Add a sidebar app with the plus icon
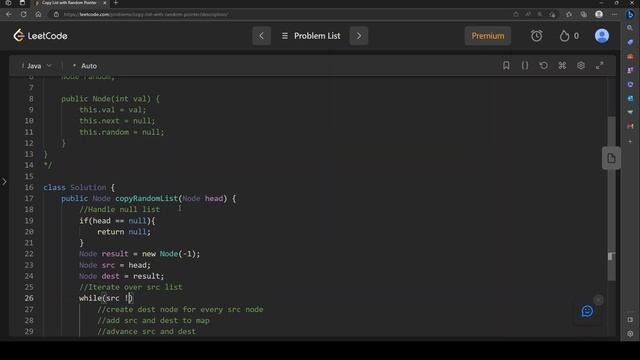640x360 pixels. click(630, 142)
